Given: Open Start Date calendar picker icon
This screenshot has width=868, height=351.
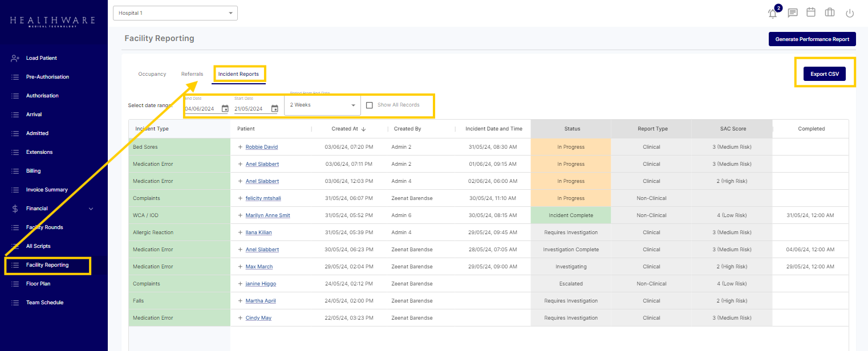Looking at the screenshot, I should pos(274,109).
